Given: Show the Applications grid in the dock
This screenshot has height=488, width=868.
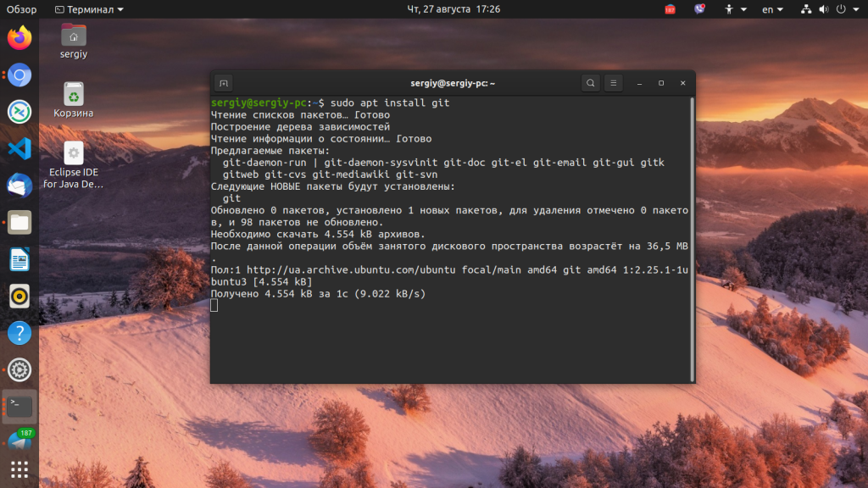Looking at the screenshot, I should coord(19,469).
